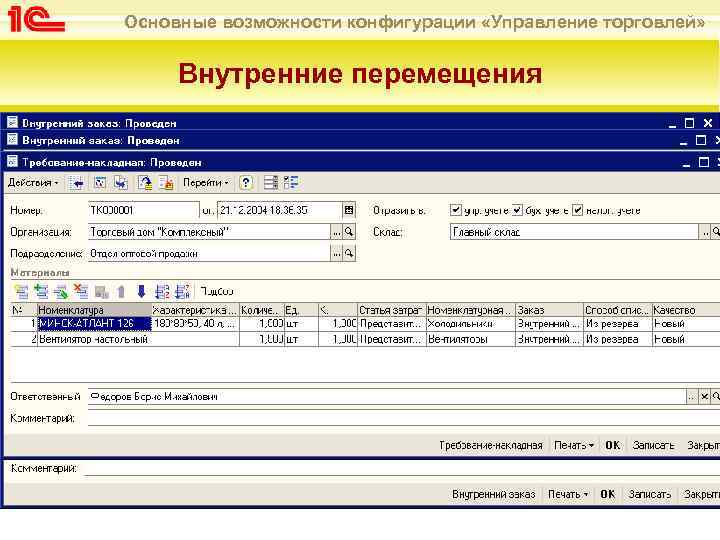Sort rows ascending in Материалы toolbar
This screenshot has height=540, width=720.
click(x=162, y=292)
